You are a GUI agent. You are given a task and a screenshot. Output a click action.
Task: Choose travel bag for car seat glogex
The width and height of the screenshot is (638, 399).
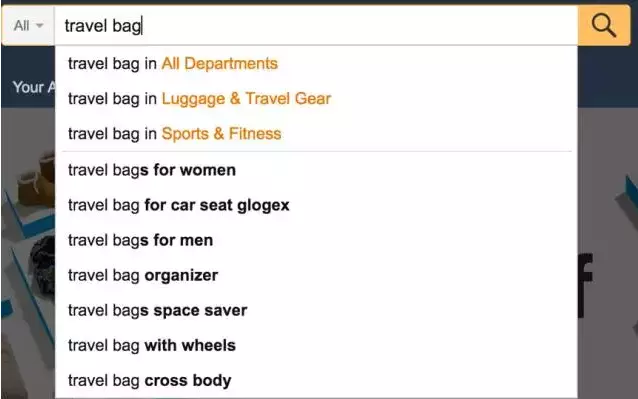point(316,205)
